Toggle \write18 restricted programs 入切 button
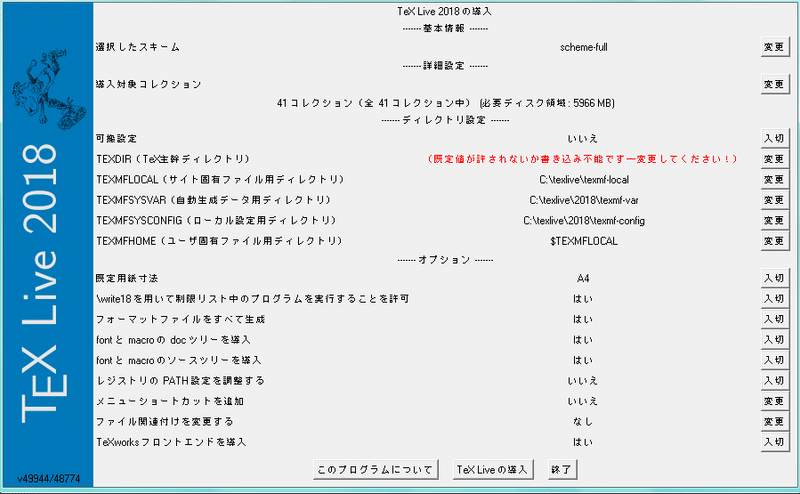 point(774,299)
